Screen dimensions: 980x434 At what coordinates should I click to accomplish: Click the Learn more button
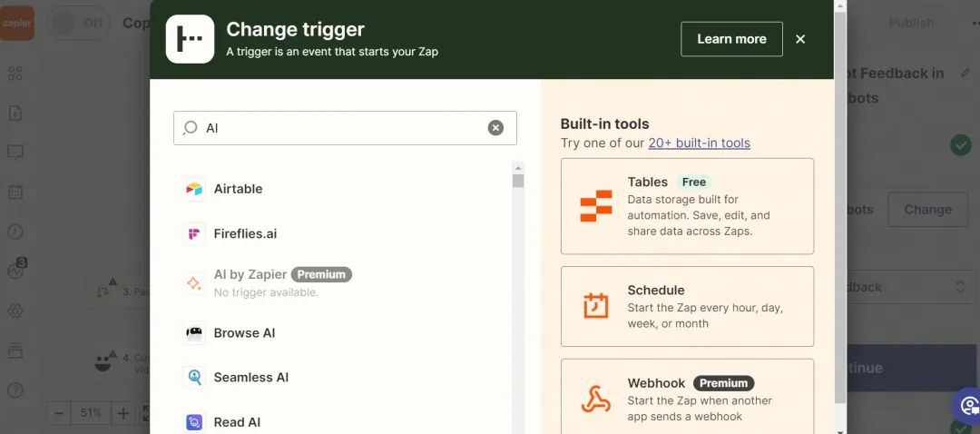click(731, 39)
